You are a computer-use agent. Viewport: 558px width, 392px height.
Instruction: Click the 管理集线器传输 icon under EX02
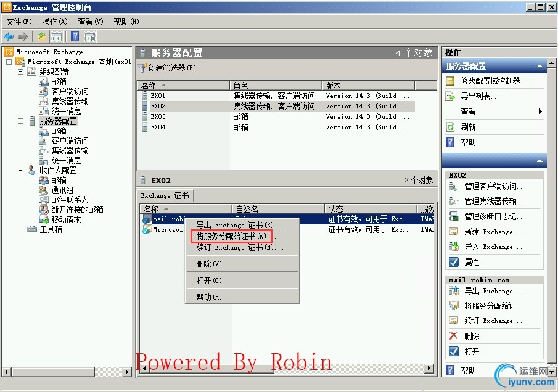click(x=453, y=202)
